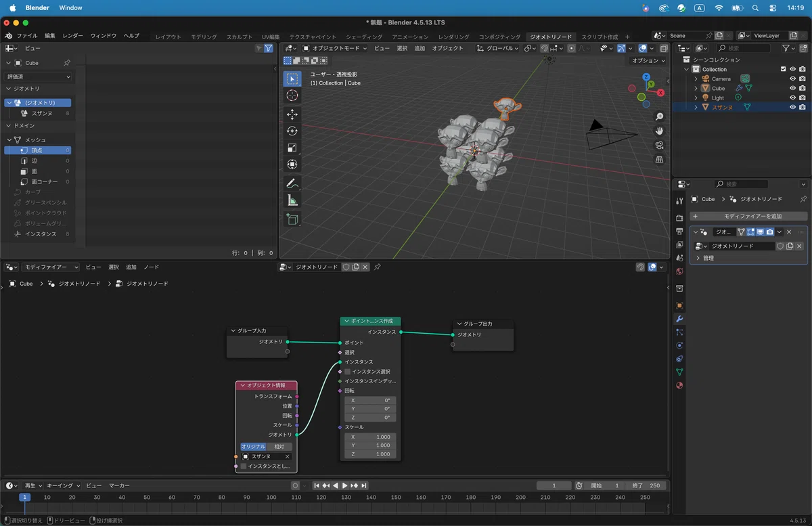Hide the Cube object with eye icon
812x526 pixels.
pos(792,88)
